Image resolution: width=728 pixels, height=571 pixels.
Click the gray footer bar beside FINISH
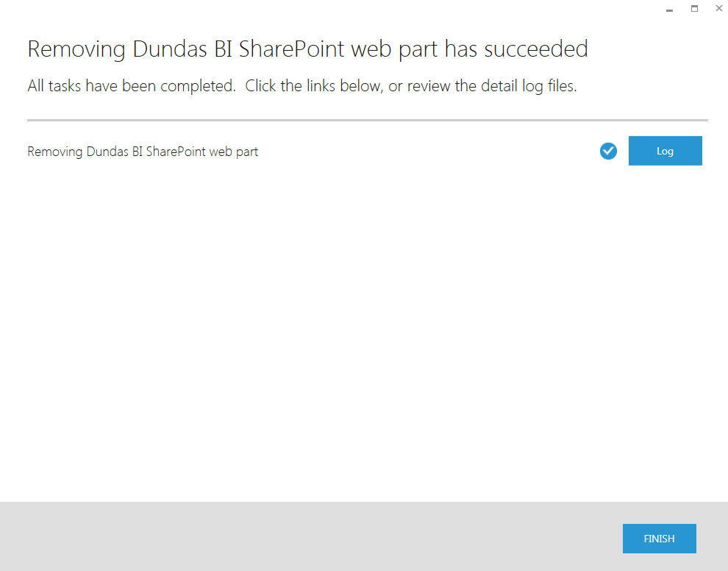[x=307, y=536]
